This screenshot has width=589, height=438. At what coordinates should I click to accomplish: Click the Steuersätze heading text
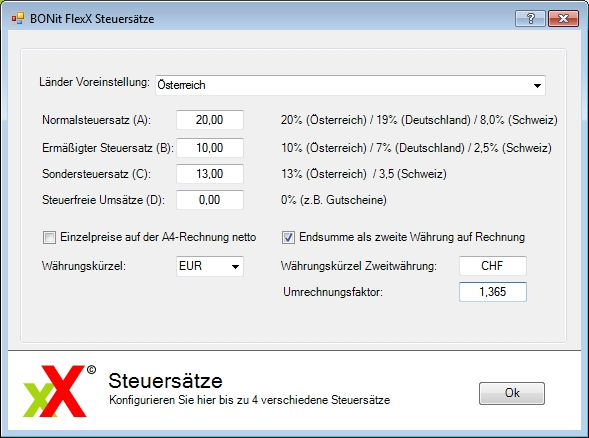[165, 381]
